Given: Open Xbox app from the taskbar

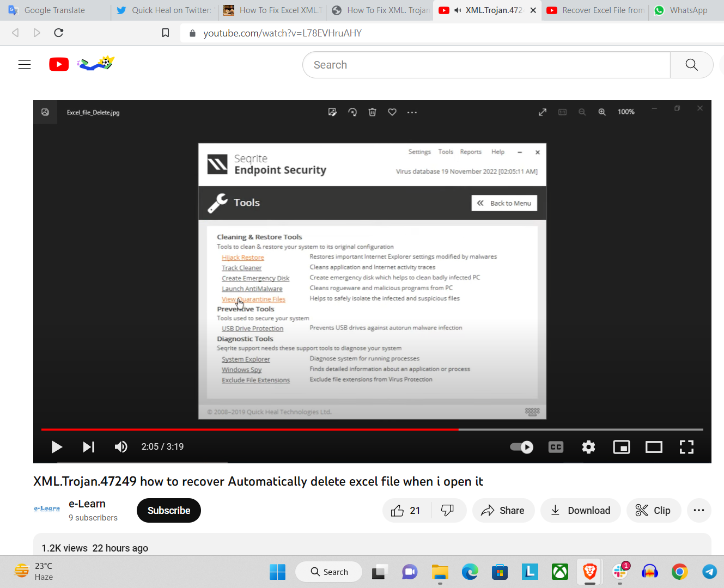Looking at the screenshot, I should point(560,572).
